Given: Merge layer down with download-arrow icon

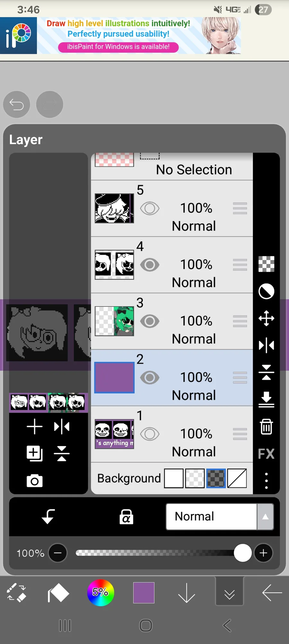Looking at the screenshot, I should 266,399.
